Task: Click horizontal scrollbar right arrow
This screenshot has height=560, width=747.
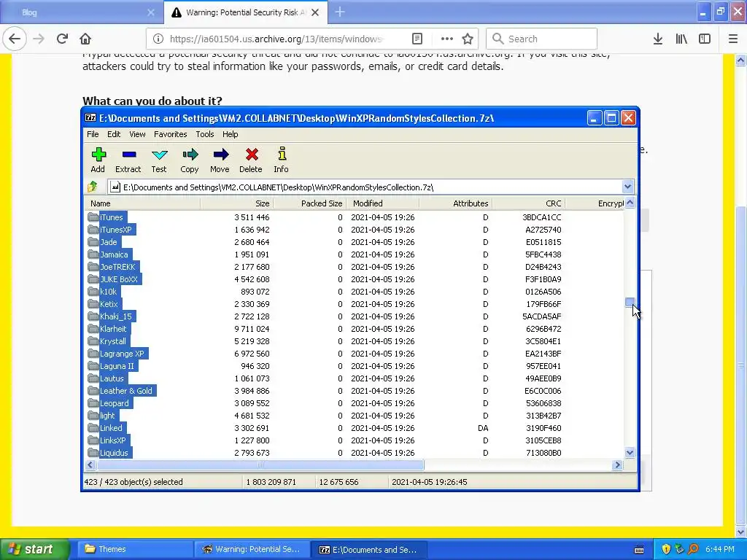Action: pyautogui.click(x=618, y=464)
